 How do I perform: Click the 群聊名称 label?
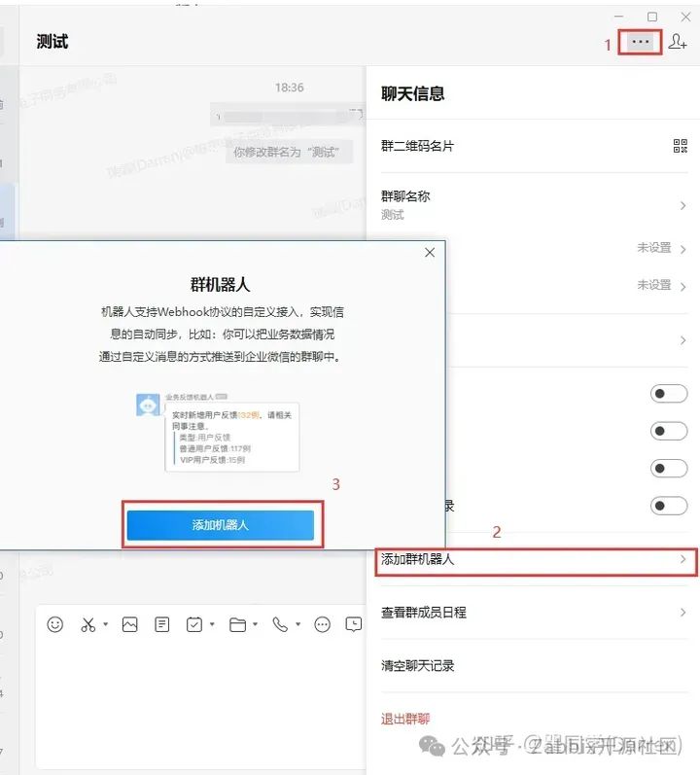coord(405,196)
